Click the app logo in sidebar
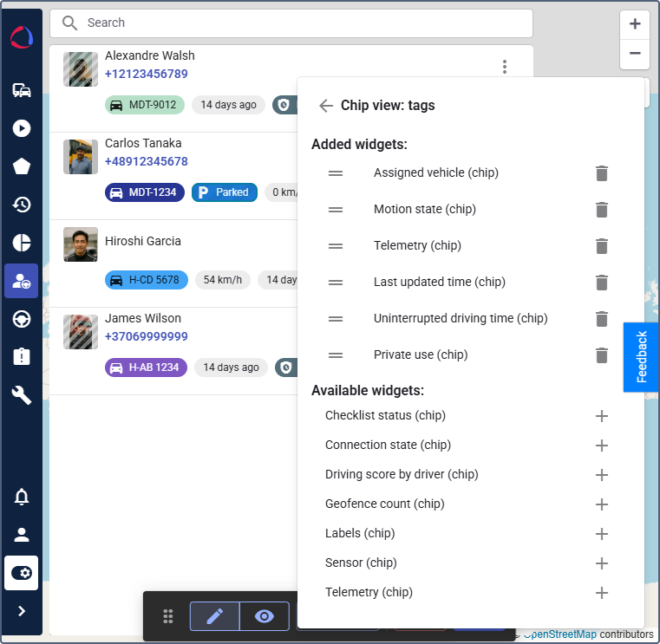 (22, 37)
